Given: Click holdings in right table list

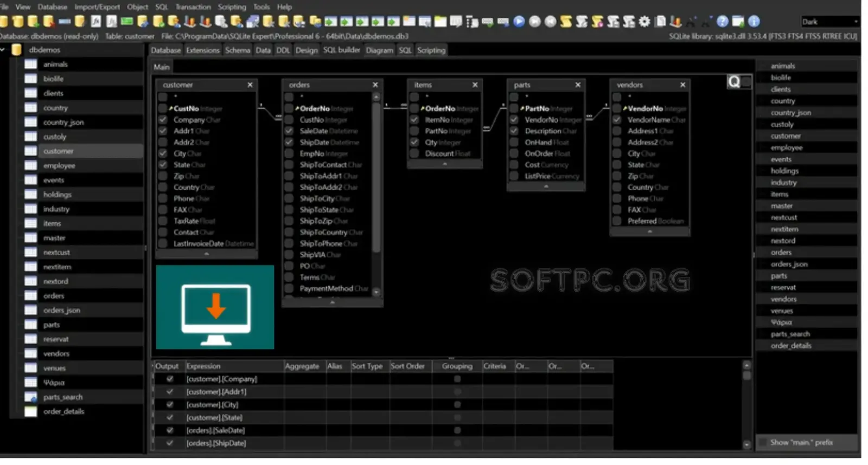Looking at the screenshot, I should coord(784,171).
